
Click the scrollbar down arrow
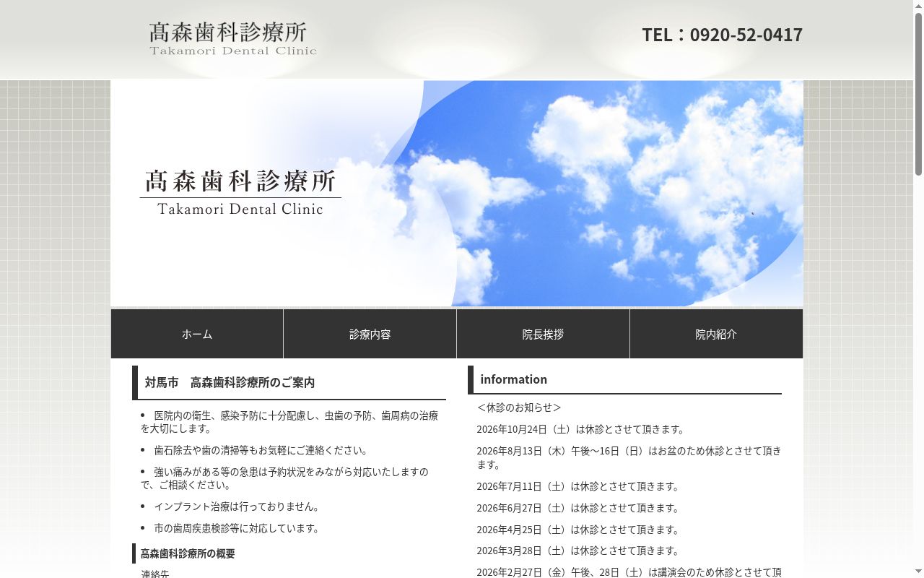coord(918,572)
